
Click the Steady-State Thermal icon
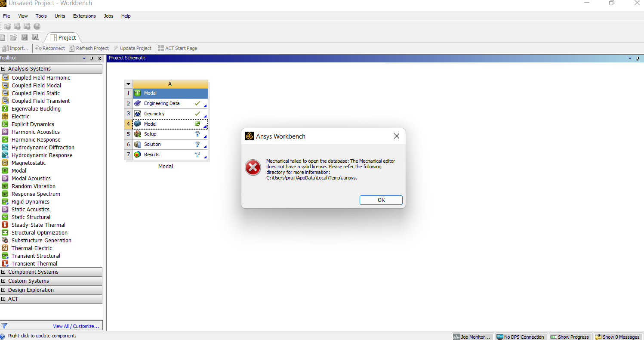click(5, 225)
